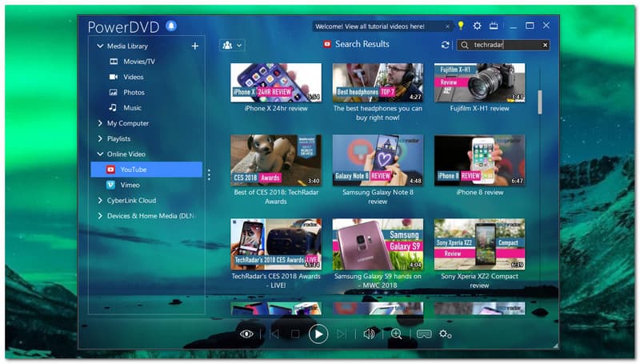Open PowerDVD settings gear in title bar
Viewport: 640px width, 364px height.
click(x=477, y=26)
